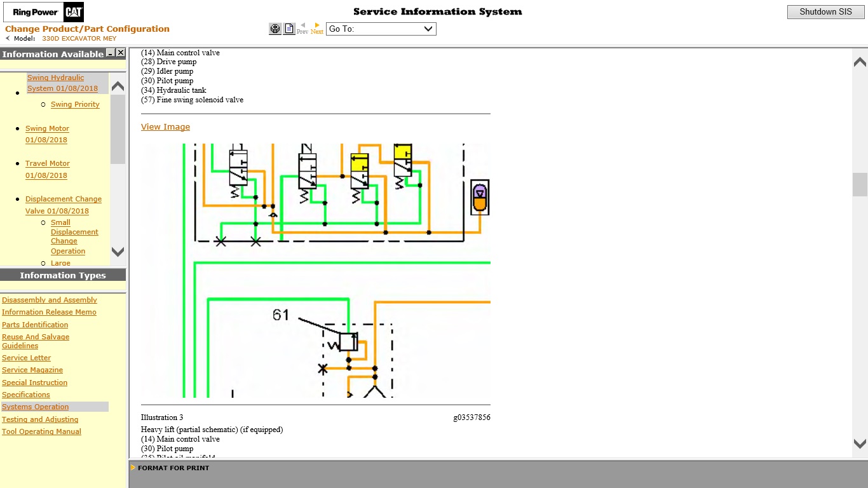This screenshot has width=868, height=488.
Task: Go to Next document arrow
Action: pos(317,28)
